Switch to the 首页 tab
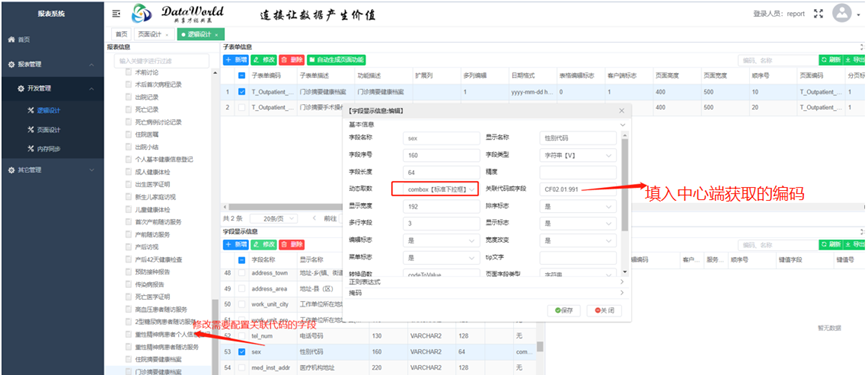 point(121,34)
